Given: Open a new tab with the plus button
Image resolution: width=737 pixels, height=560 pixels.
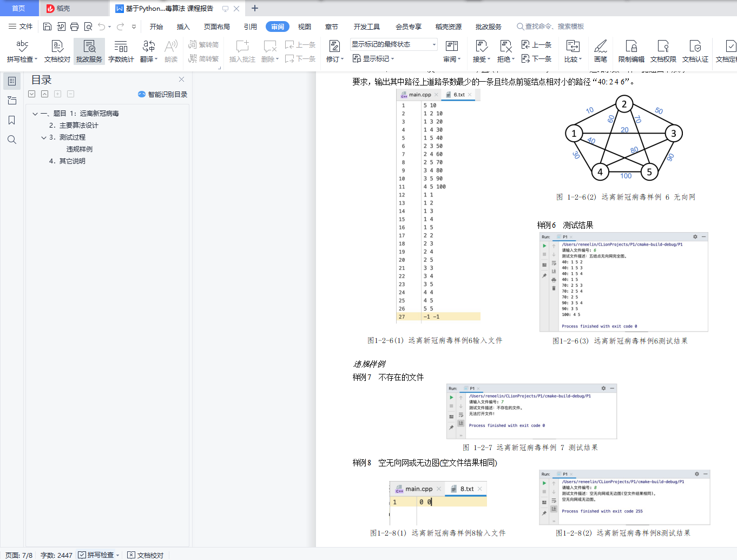Looking at the screenshot, I should coord(255,8).
